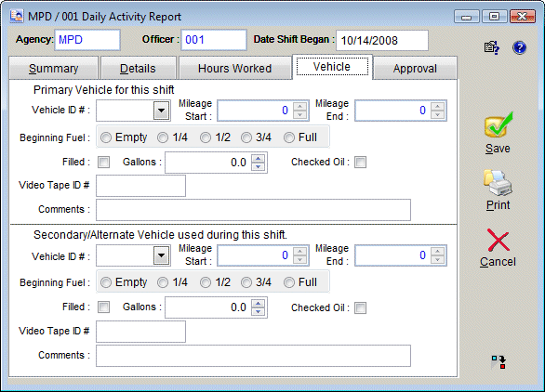Expand the secondary Vehicle ID dropdown
This screenshot has width=545, height=392.
(x=161, y=255)
